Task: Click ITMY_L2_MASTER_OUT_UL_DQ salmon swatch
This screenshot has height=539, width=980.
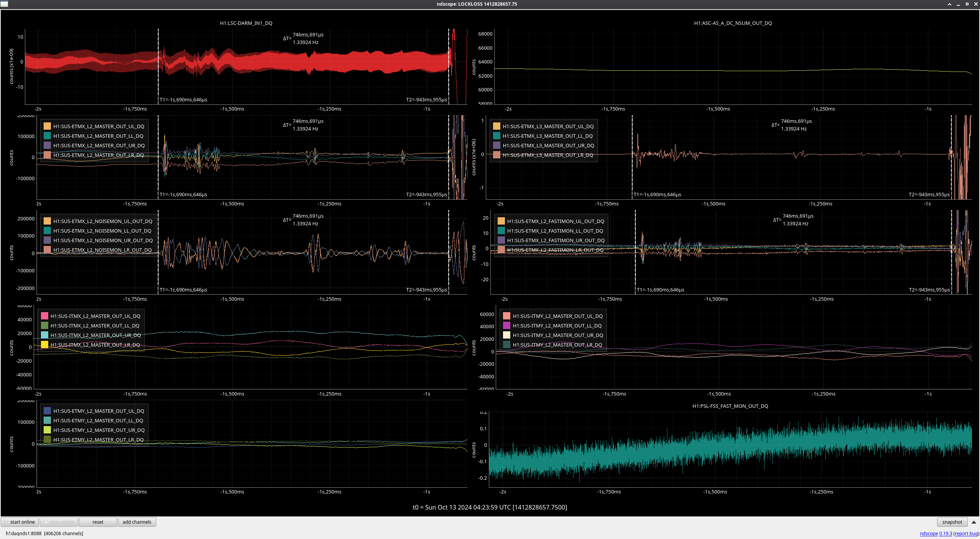Action: [x=506, y=316]
